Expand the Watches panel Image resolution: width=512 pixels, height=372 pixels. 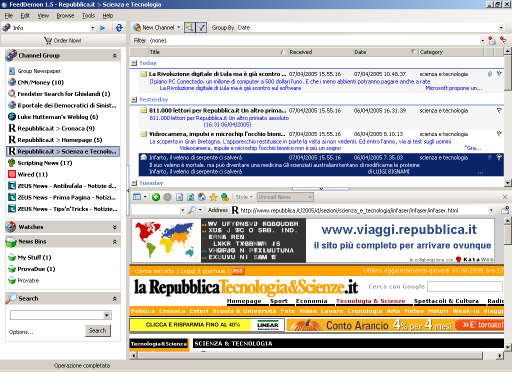pos(115,227)
